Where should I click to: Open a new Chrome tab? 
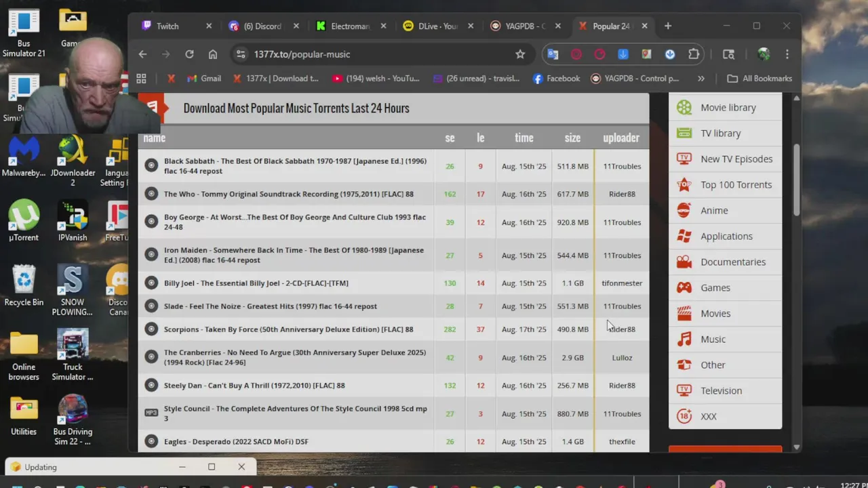pyautogui.click(x=668, y=26)
